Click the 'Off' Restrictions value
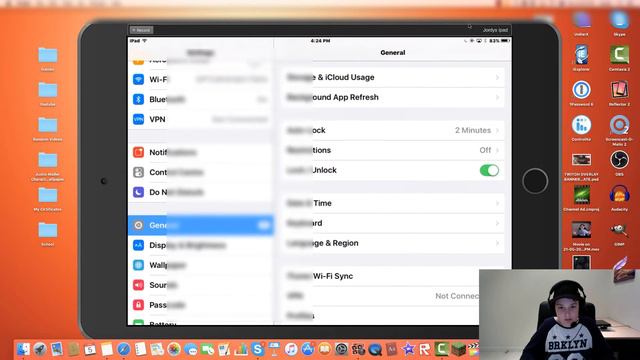Screen dimensions: 640x360 (485, 150)
